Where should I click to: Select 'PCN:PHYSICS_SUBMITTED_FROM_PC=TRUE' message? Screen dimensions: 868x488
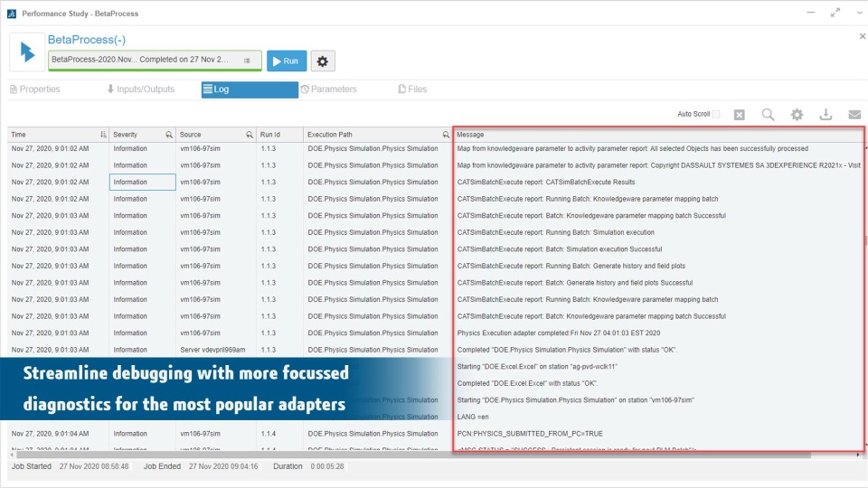(x=530, y=434)
